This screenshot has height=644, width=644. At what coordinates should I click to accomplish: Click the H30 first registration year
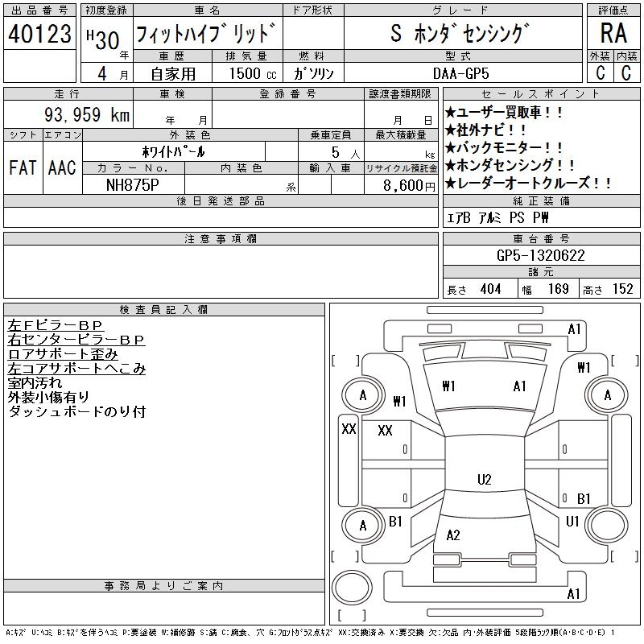[x=103, y=39]
